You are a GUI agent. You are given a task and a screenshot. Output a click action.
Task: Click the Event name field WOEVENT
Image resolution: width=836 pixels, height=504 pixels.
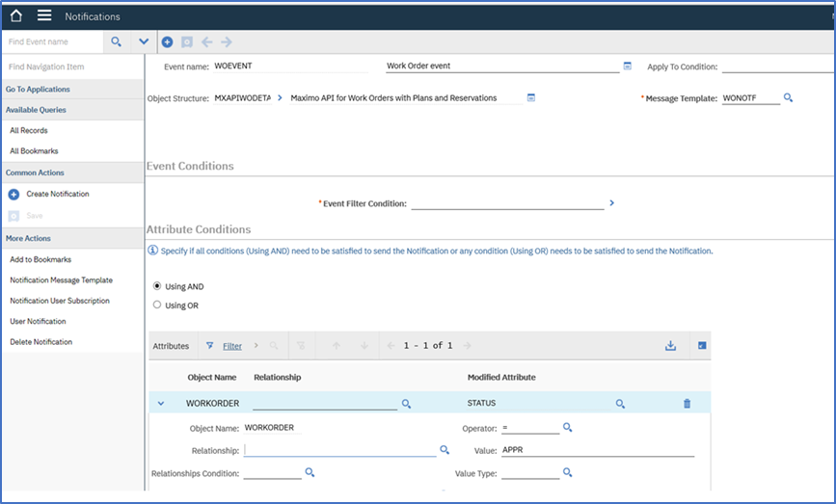click(x=290, y=66)
